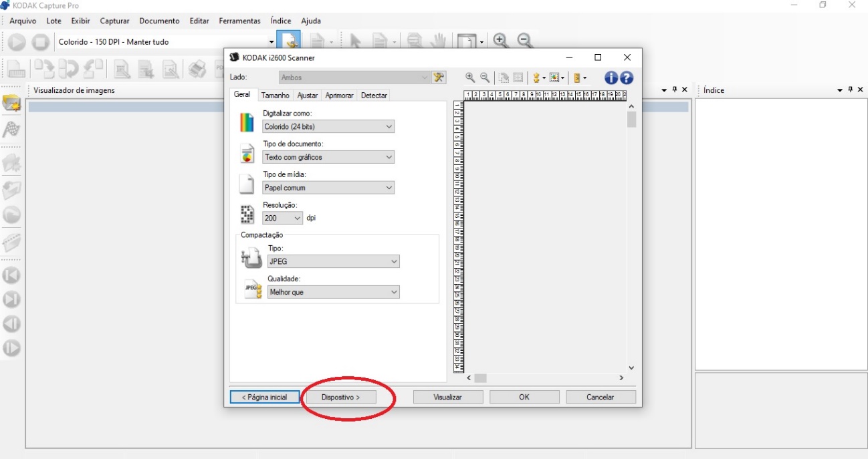Open the Ferramentas menu
868x459 pixels.
pos(239,21)
